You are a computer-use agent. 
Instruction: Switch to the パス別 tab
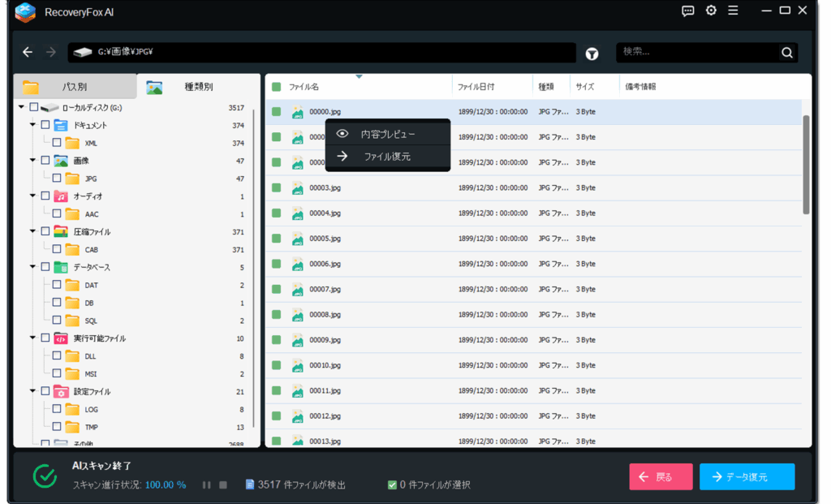pyautogui.click(x=75, y=87)
